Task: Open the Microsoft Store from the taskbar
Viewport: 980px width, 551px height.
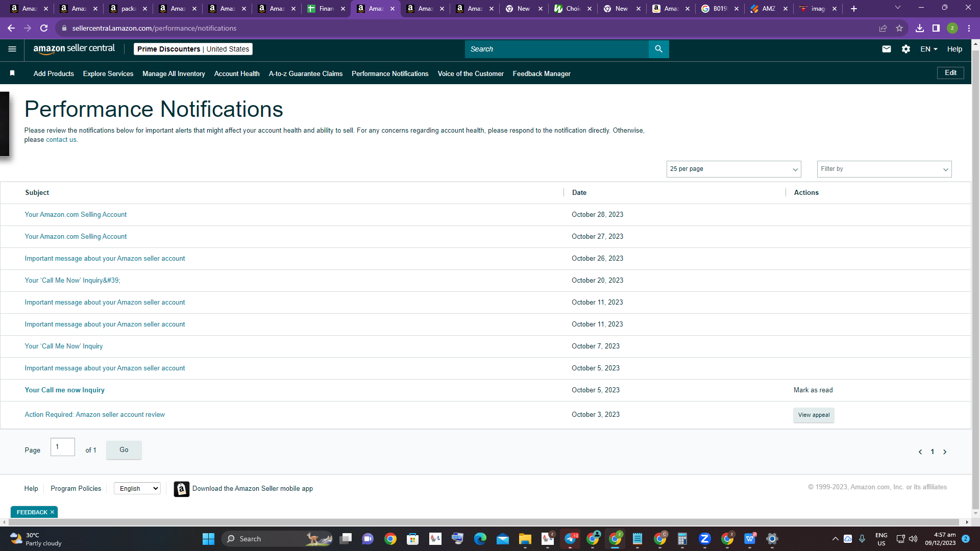Action: (413, 539)
